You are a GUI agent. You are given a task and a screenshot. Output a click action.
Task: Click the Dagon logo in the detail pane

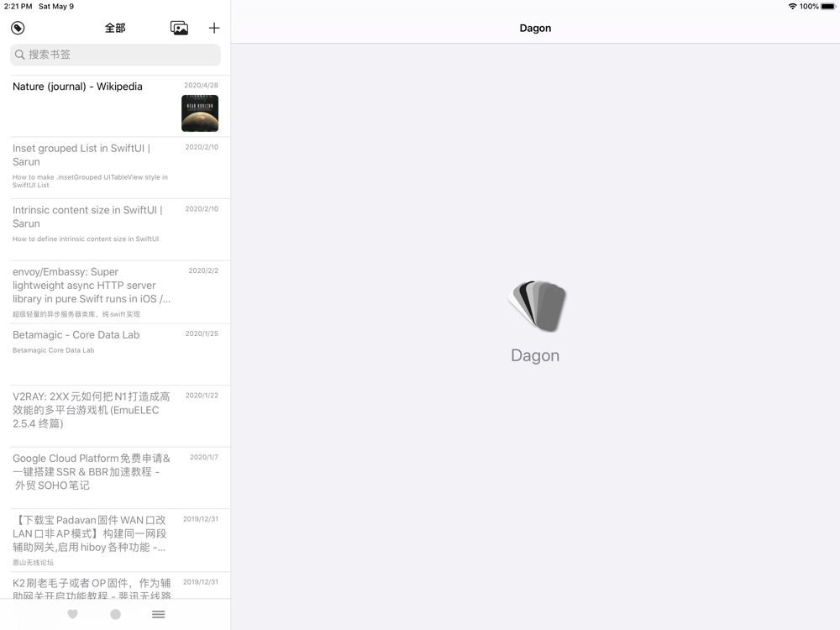[536, 306]
